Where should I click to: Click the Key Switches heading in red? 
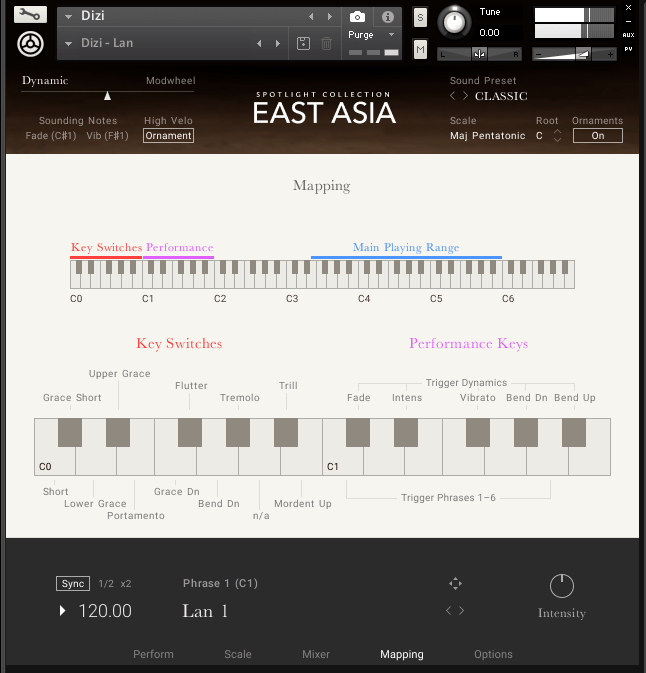[x=179, y=343]
